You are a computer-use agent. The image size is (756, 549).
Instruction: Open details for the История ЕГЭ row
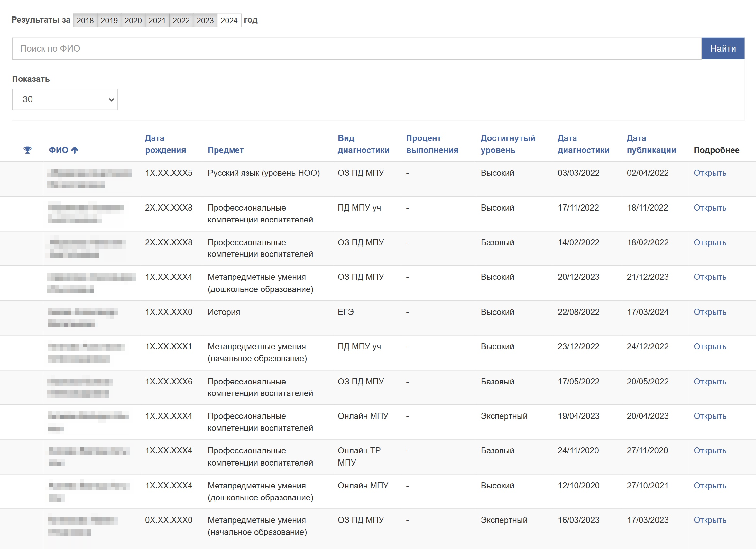tap(710, 312)
